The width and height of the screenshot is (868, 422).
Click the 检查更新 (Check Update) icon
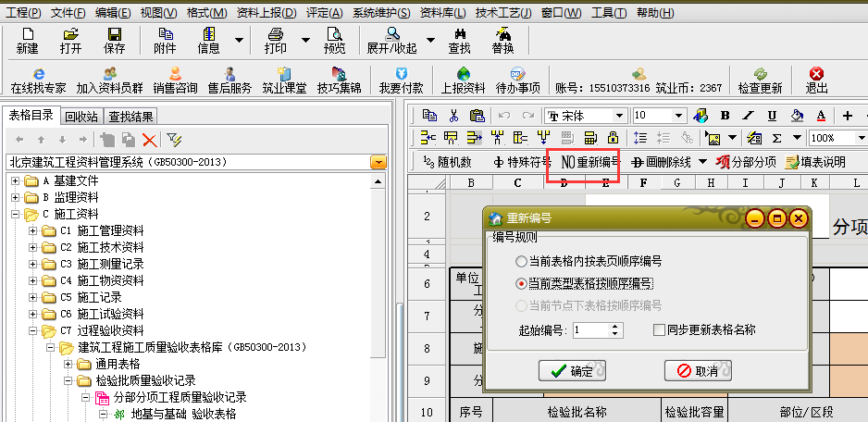point(760,81)
